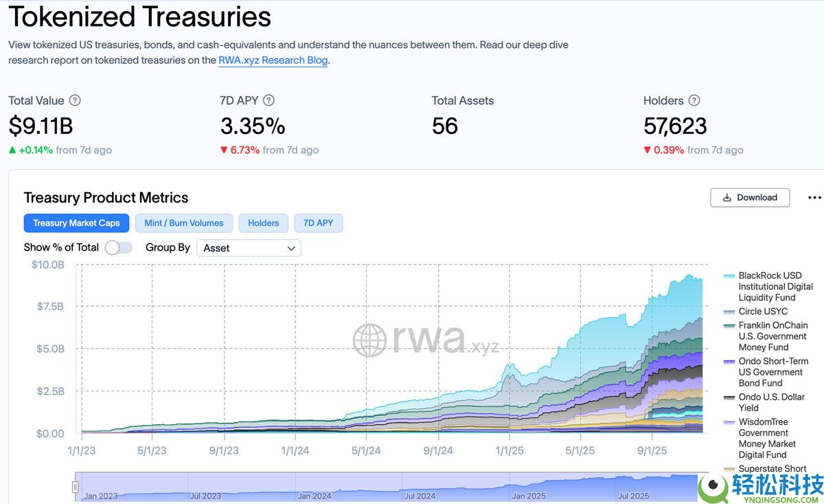Viewport: 824px width, 504px height.
Task: Select the Treasury Market Caps tab
Action: tap(76, 223)
